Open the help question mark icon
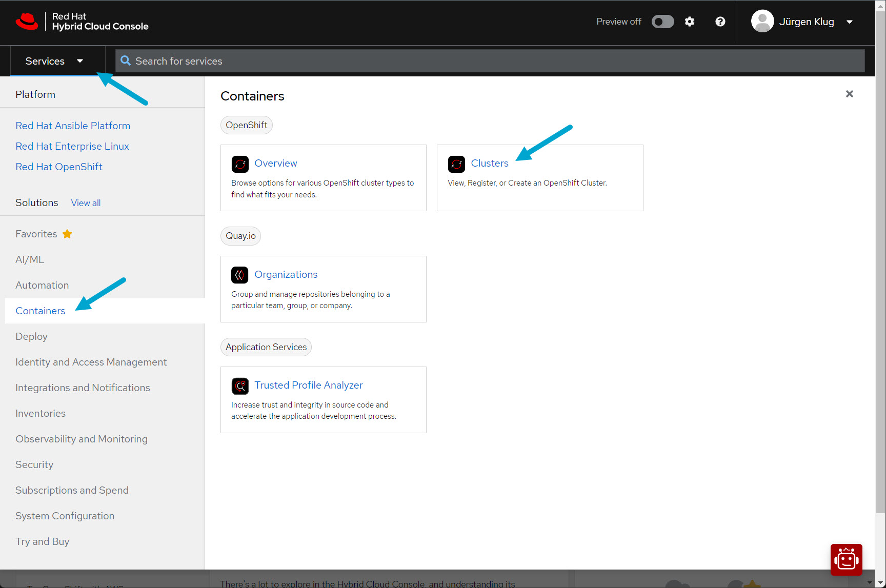This screenshot has height=588, width=886. point(720,22)
